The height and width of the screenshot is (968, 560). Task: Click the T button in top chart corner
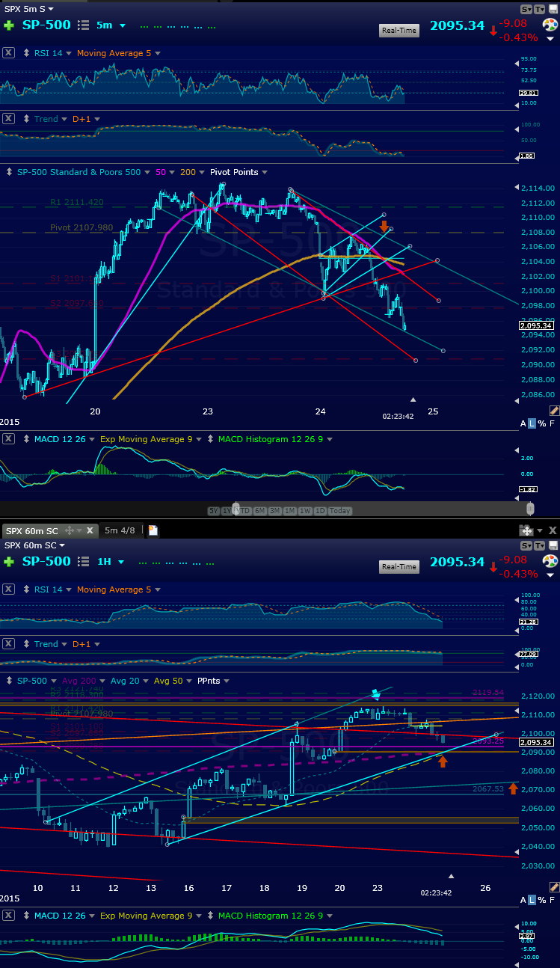[540, 9]
